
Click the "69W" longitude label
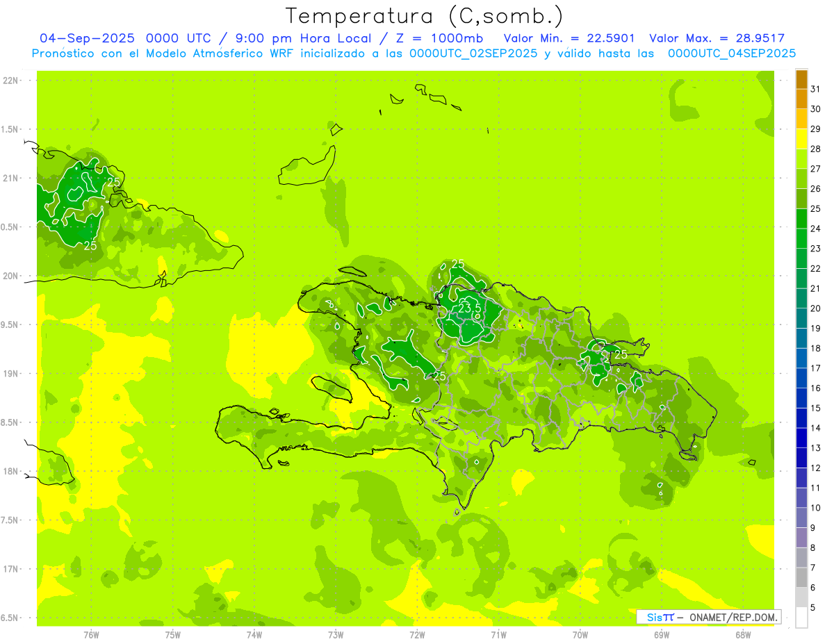pos(662,634)
